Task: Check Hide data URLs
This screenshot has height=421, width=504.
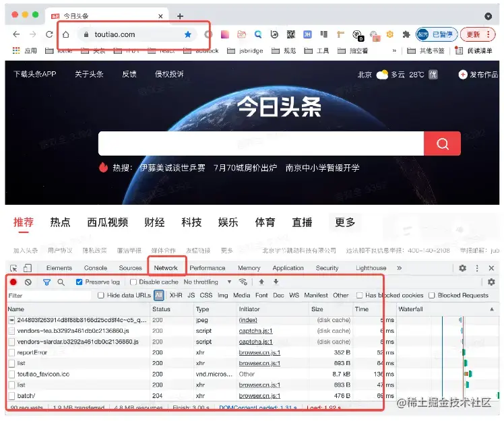Action: 101,295
